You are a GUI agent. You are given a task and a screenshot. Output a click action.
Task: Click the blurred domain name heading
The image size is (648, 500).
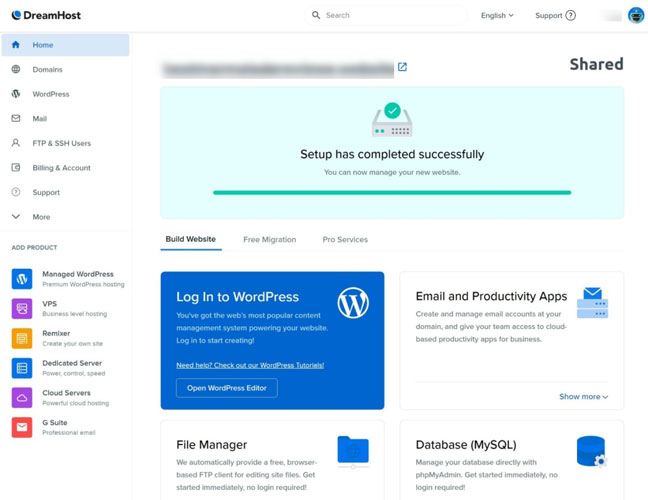pos(278,68)
